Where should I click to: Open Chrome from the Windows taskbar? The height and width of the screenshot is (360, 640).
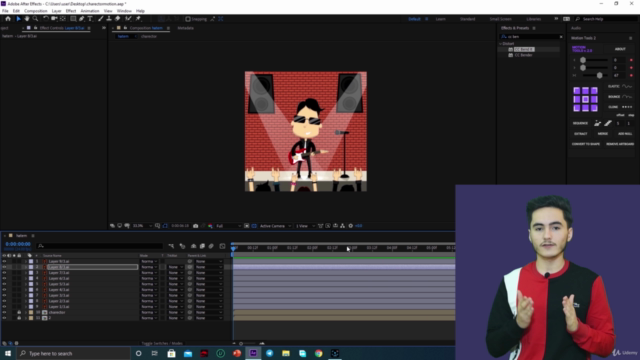pos(318,353)
